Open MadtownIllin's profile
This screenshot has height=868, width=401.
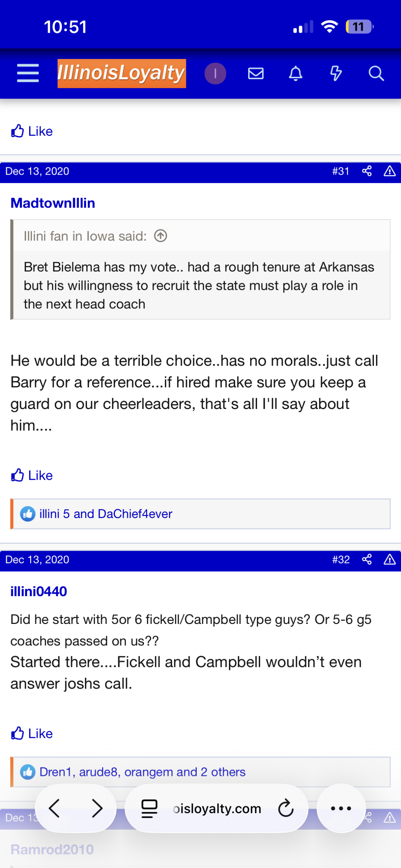[x=53, y=203]
